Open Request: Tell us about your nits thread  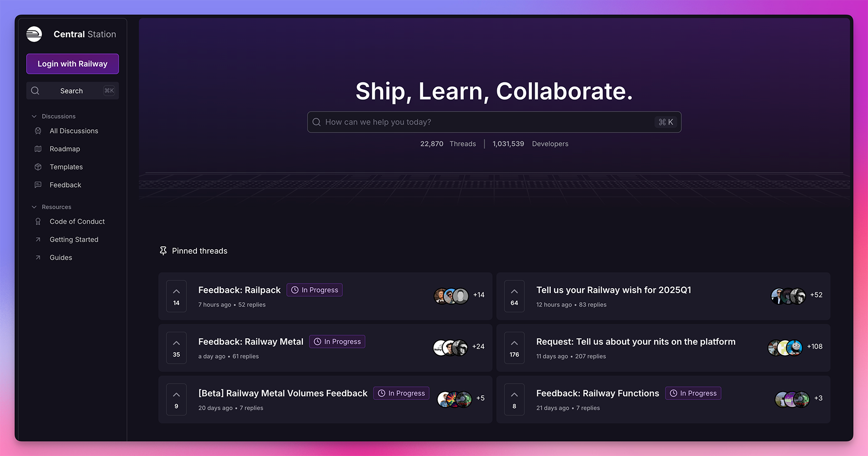click(636, 342)
